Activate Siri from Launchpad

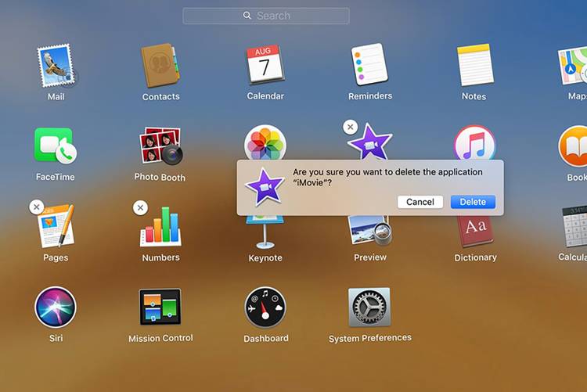(56, 307)
